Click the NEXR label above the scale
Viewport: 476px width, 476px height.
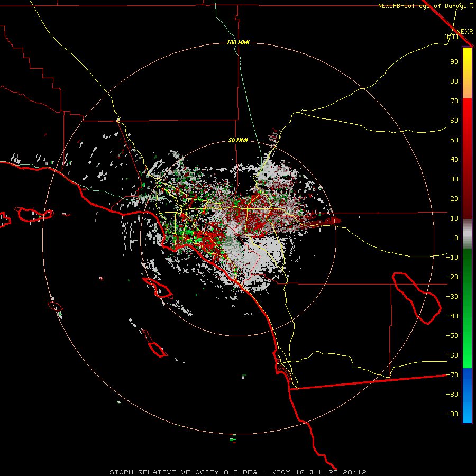465,32
